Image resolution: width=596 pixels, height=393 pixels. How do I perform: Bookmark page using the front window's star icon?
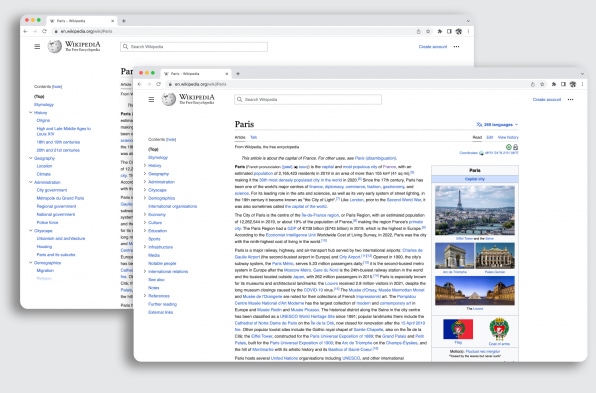tap(542, 84)
